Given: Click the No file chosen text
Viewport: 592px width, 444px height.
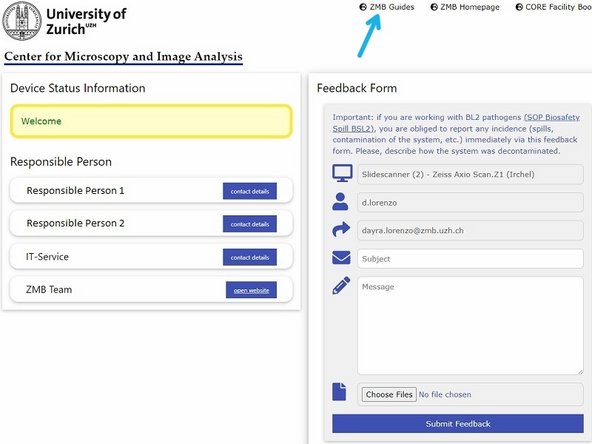Looking at the screenshot, I should (445, 395).
